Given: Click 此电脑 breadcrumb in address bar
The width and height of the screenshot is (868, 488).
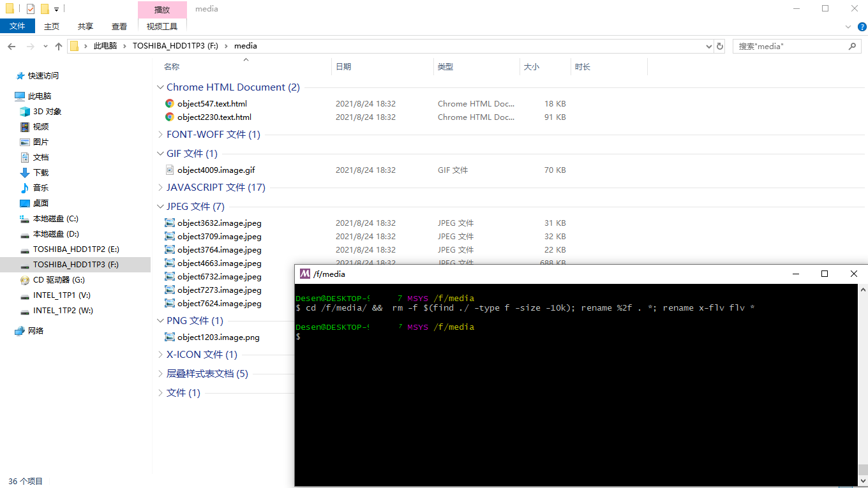Looking at the screenshot, I should point(105,46).
